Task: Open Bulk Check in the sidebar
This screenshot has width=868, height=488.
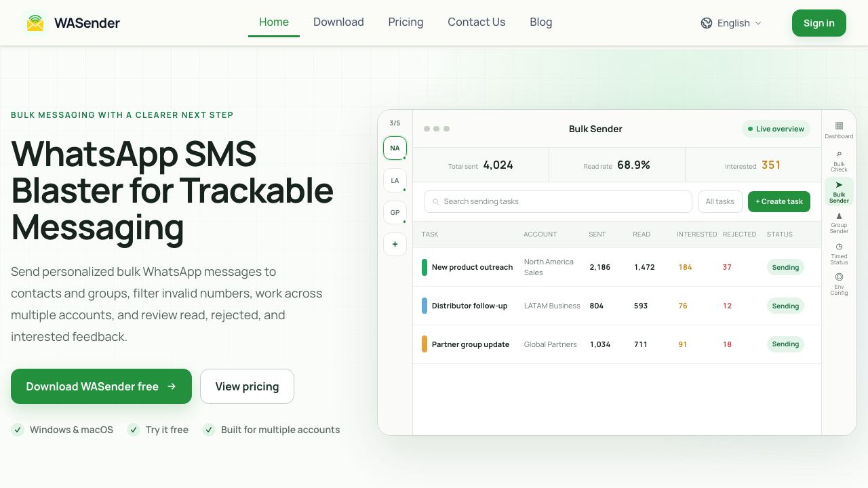Action: 839,161
